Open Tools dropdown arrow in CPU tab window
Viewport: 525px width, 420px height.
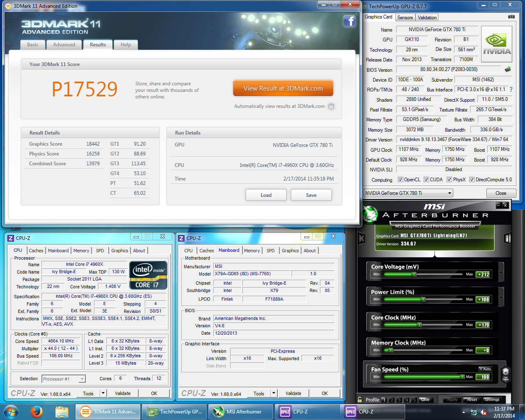[x=103, y=393]
